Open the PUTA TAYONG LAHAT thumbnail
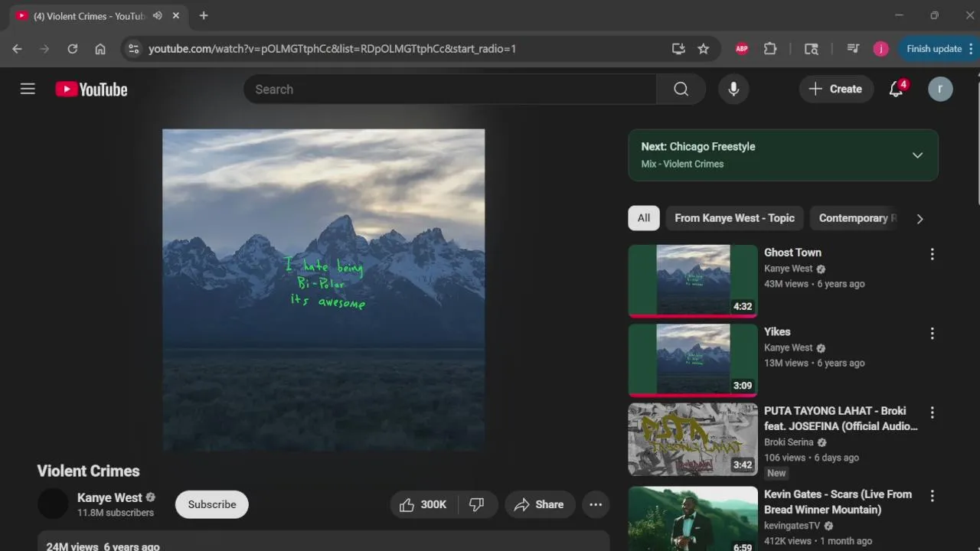Viewport: 980px width, 551px height. pyautogui.click(x=693, y=439)
